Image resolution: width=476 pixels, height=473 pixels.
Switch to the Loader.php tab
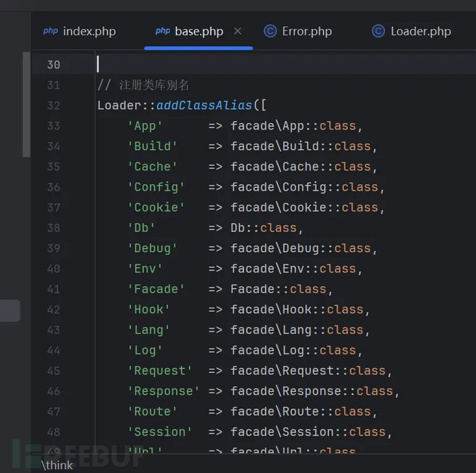tap(420, 32)
